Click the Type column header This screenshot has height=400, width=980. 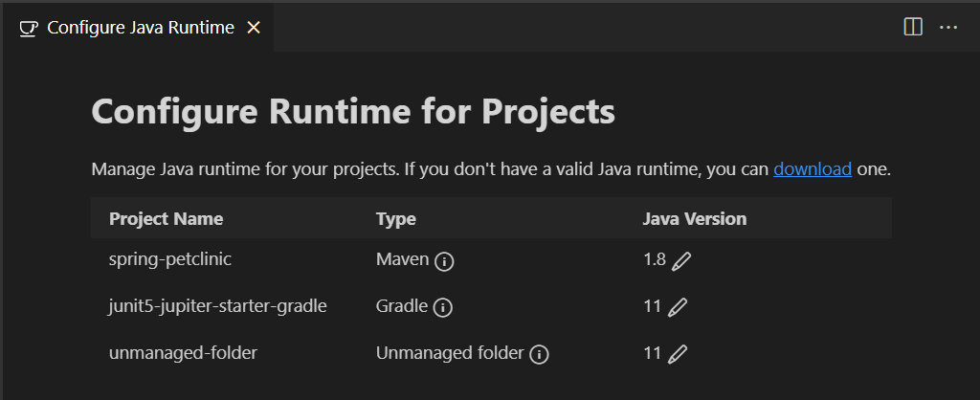coord(396,219)
